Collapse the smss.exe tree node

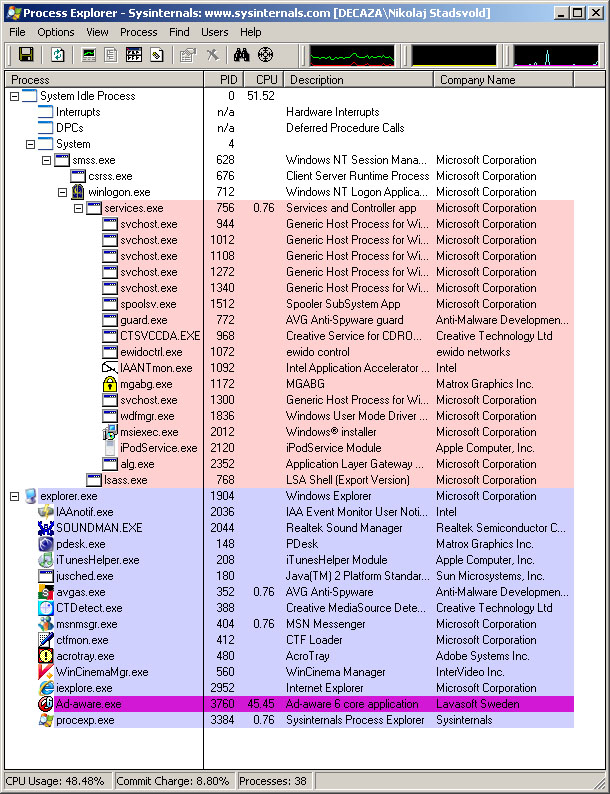click(47, 161)
